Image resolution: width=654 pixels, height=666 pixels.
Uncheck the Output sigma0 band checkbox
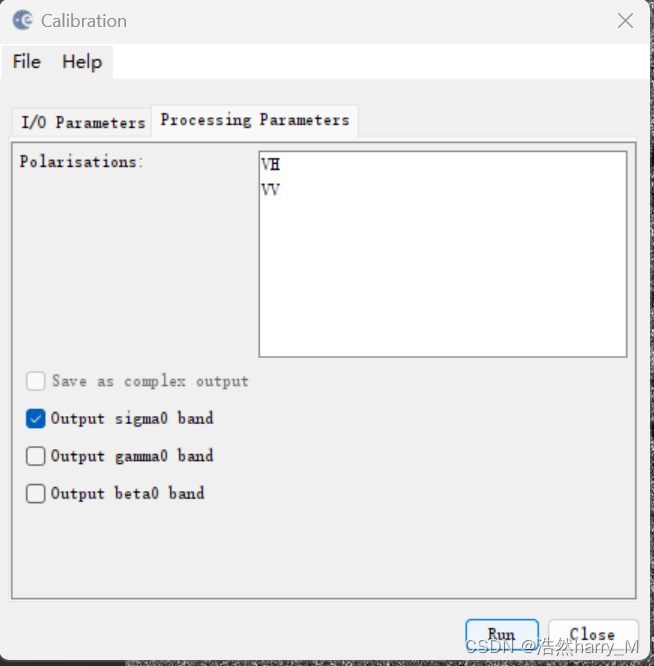tap(36, 419)
